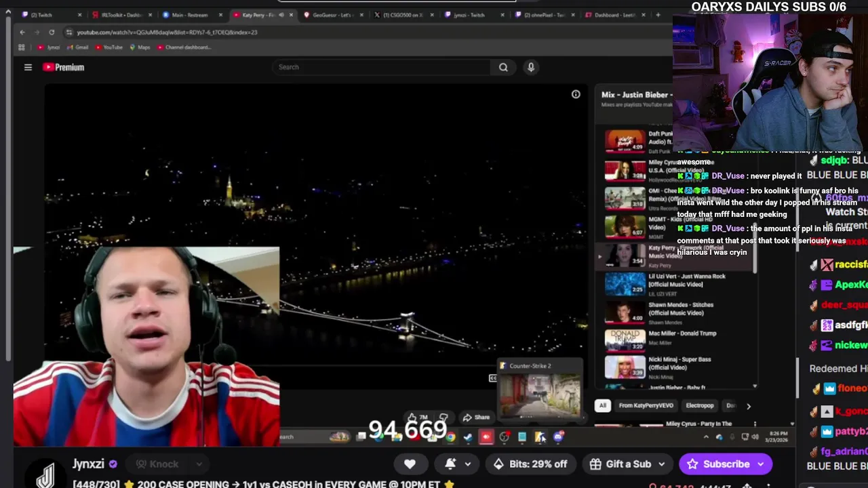Mute the Katy Perry tab audio icon
868x488 pixels.
(x=281, y=15)
